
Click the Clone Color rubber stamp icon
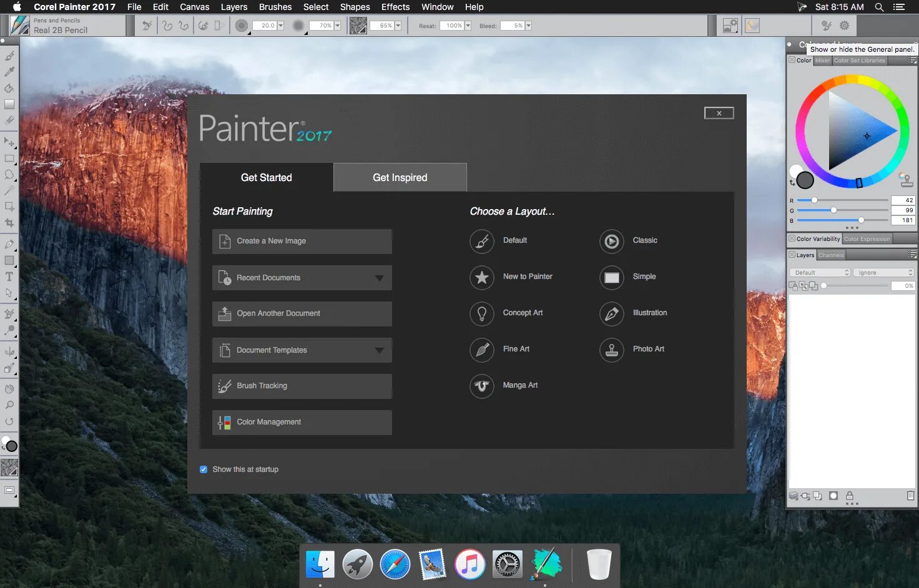click(906, 180)
